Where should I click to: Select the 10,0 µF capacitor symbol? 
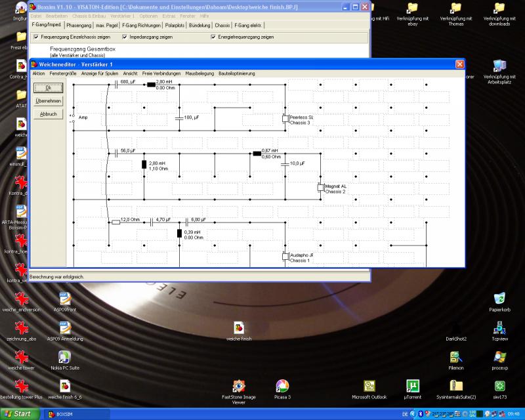tap(285, 164)
